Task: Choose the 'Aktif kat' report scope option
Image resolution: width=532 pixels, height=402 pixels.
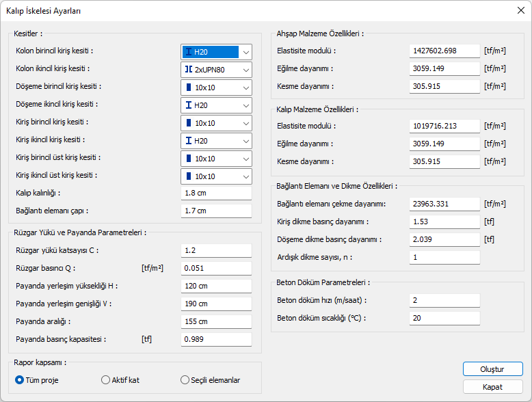Action: 105,380
